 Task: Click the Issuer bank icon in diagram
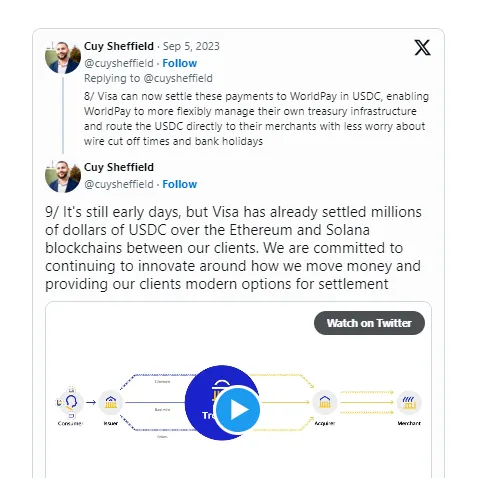(x=111, y=403)
